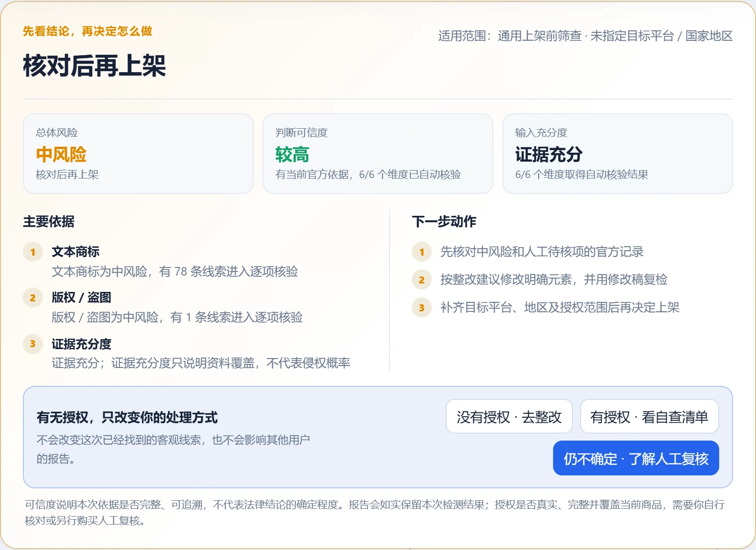The height and width of the screenshot is (550, 756).
Task: Click 6/6 个维度取得自动核验结果 text
Action: (582, 175)
